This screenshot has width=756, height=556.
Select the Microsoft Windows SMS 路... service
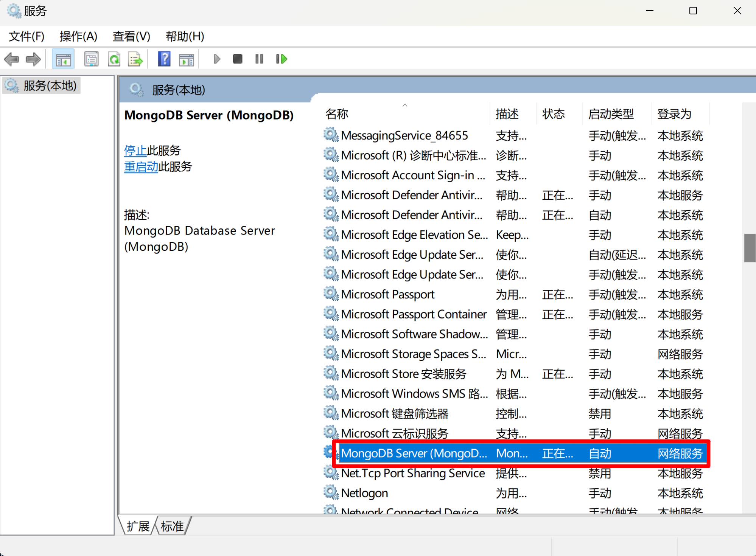coord(414,394)
